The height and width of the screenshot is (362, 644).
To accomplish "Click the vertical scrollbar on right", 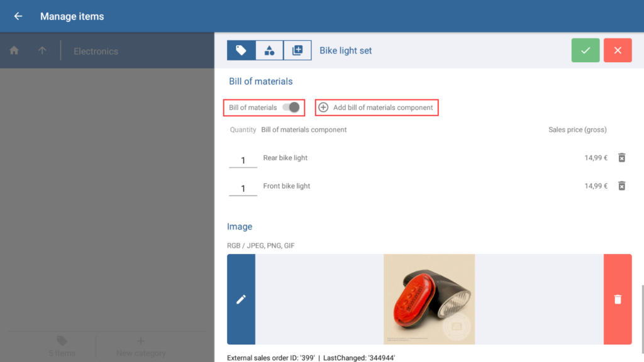I will tap(641, 314).
